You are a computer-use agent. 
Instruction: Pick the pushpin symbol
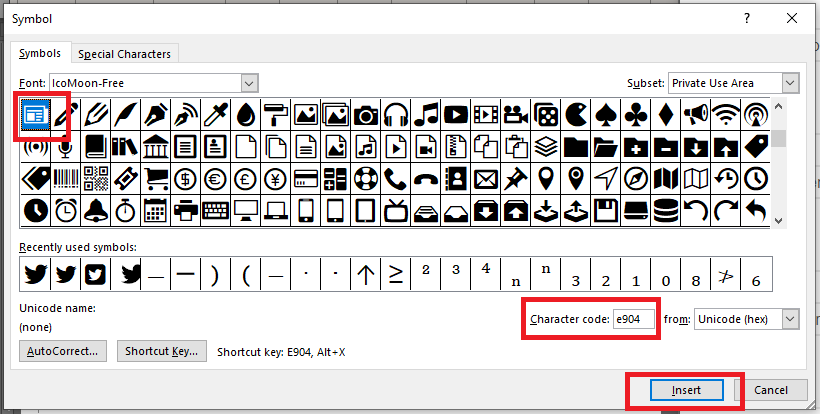click(516, 179)
